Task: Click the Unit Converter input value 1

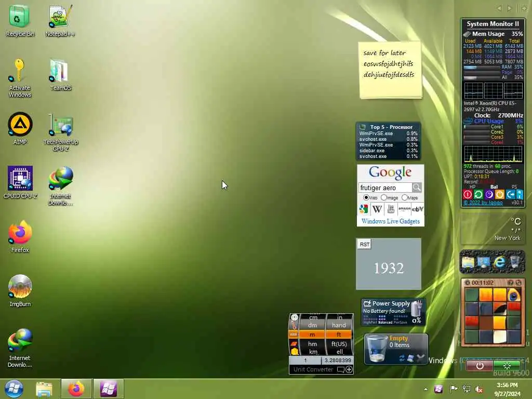Action: tap(305, 361)
